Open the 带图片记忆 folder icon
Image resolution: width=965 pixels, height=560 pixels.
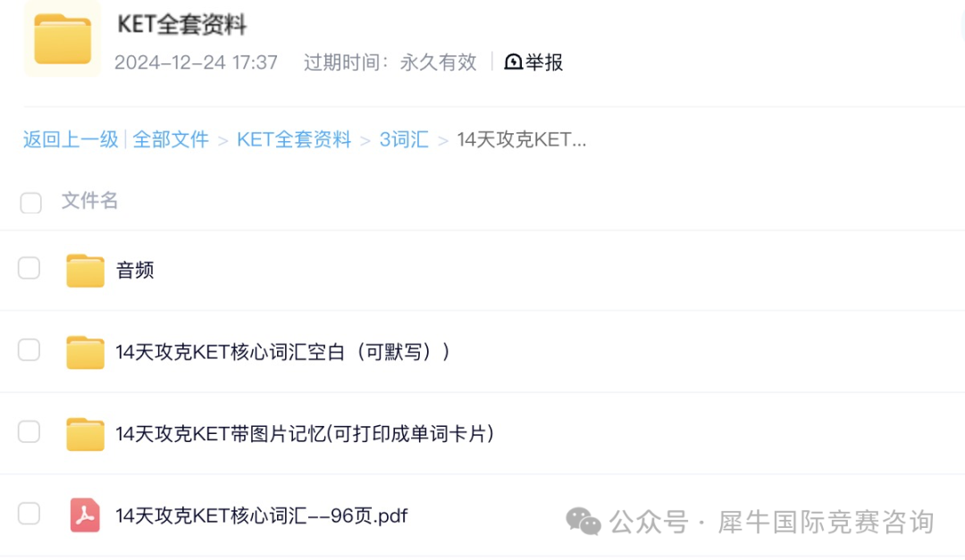[x=85, y=434]
